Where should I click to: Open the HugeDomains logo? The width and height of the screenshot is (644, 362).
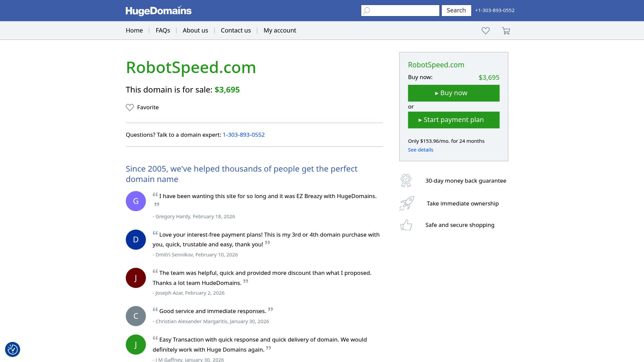[158, 10]
